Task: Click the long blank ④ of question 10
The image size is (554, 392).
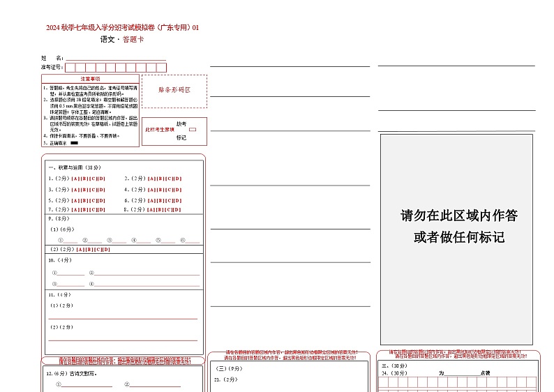Action: [147, 284]
